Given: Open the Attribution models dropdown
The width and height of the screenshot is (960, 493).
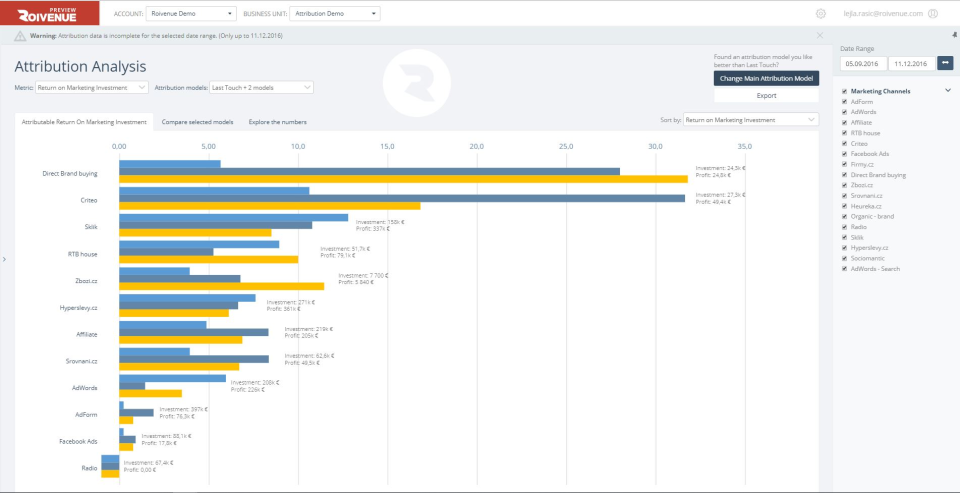Looking at the screenshot, I should click(261, 88).
